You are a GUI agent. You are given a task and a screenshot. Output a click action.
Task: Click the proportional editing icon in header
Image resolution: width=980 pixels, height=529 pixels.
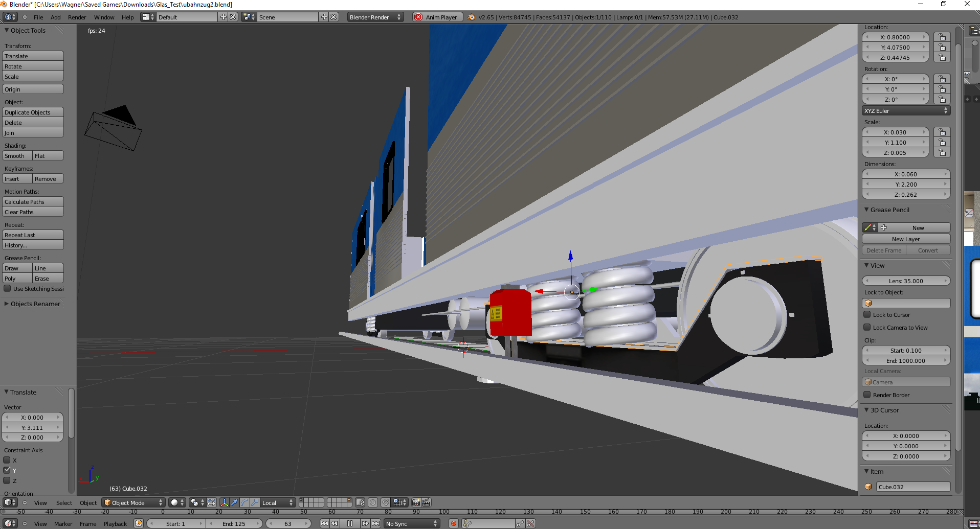(373, 502)
